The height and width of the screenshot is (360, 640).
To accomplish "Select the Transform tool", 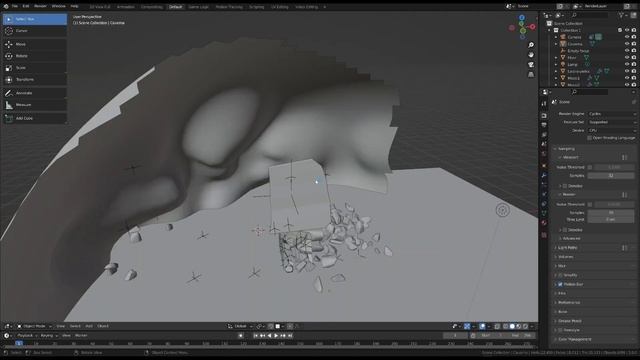I will (35, 80).
